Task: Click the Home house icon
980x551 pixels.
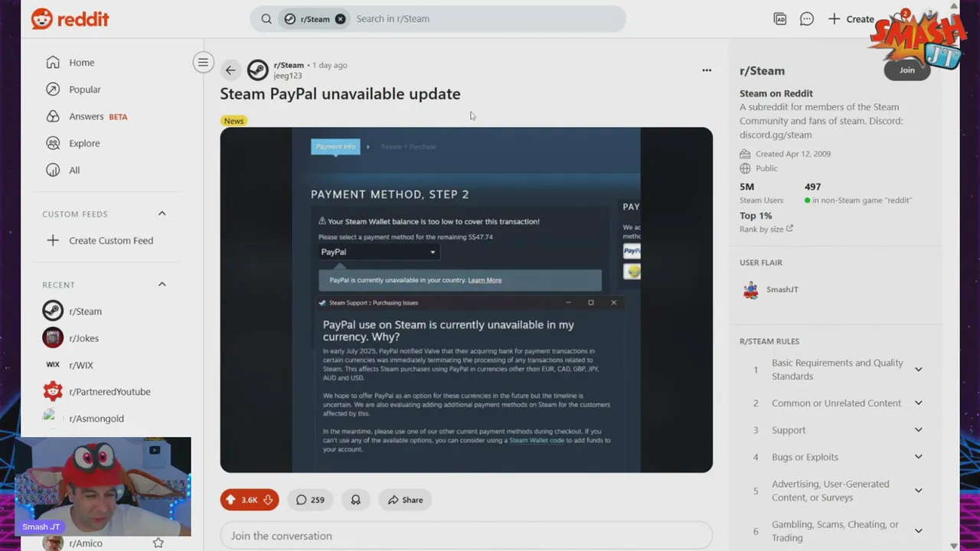Action: [x=53, y=62]
